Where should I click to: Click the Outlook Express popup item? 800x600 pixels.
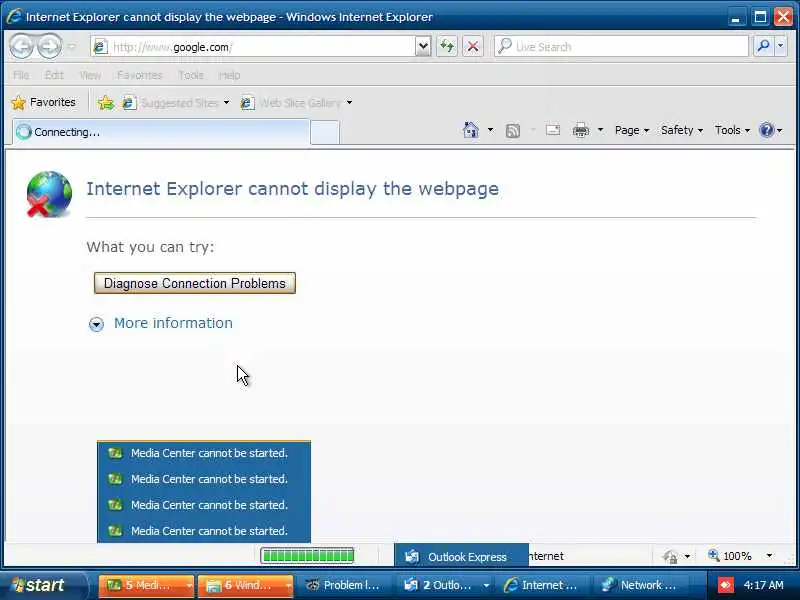[x=461, y=557]
